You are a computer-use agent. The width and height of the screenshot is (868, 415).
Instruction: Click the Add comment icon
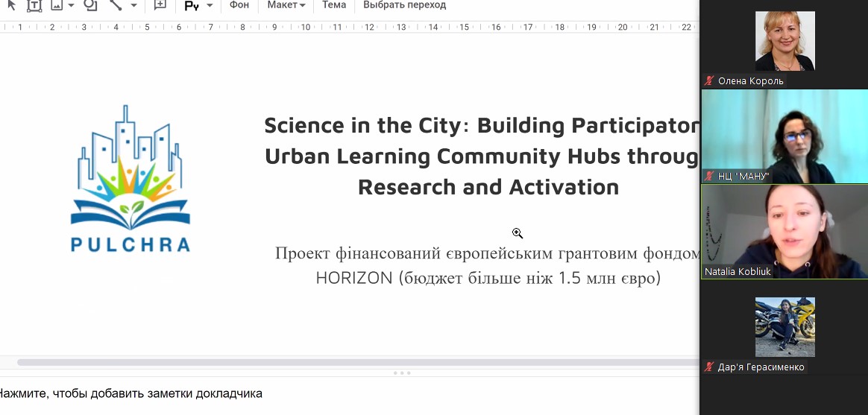tap(160, 5)
